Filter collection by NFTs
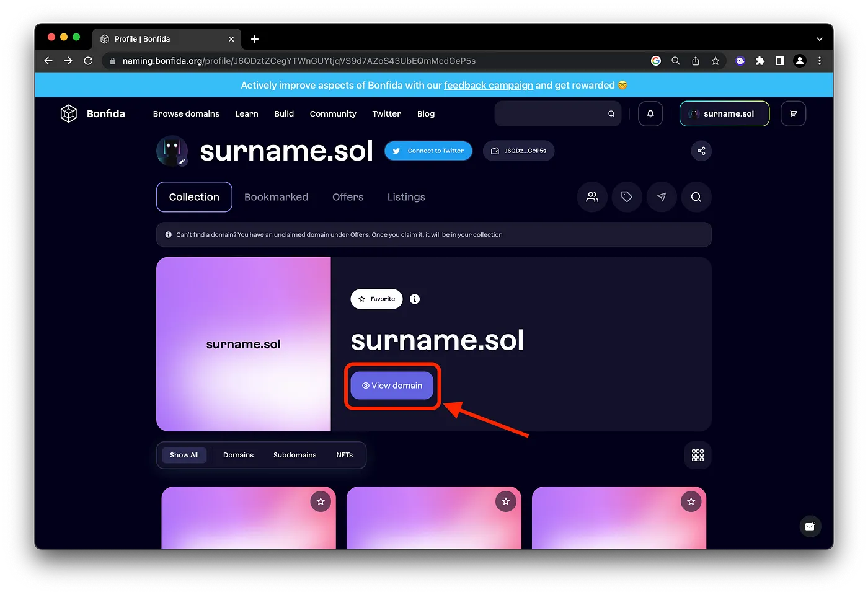Screen dimensions: 868x595 point(345,455)
